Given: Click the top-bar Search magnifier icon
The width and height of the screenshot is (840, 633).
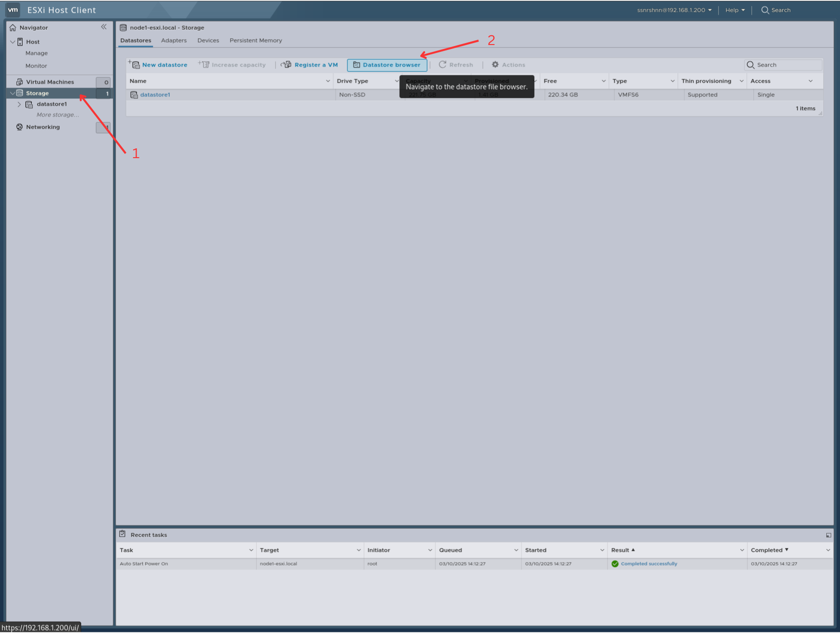Looking at the screenshot, I should coord(764,10).
